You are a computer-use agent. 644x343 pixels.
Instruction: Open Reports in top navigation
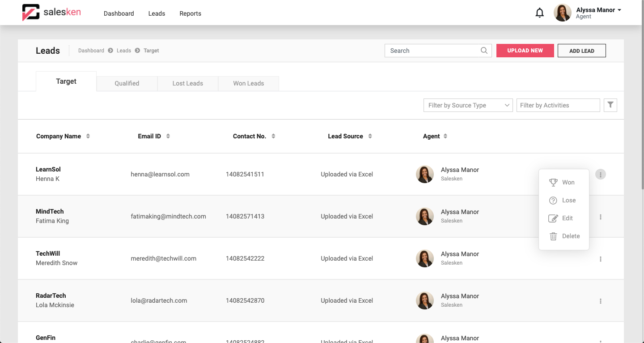191,13
